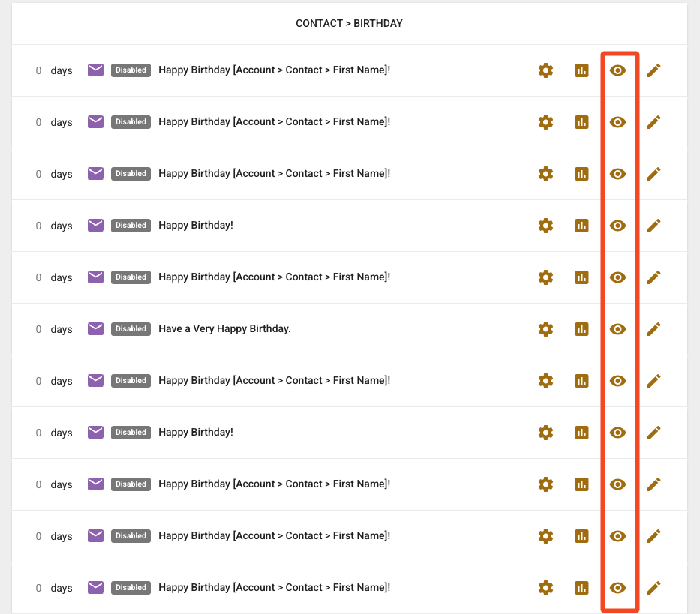
Task: Open the bar chart icon in the last row
Action: click(581, 588)
